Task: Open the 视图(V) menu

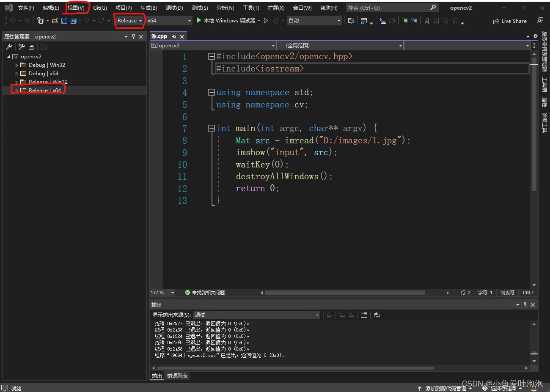Action: (x=76, y=8)
